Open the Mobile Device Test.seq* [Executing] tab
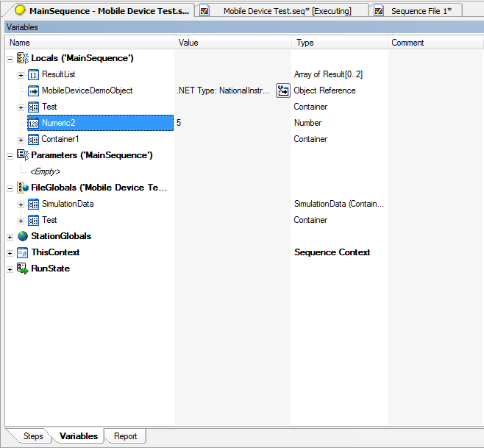484x448 pixels. (x=285, y=11)
